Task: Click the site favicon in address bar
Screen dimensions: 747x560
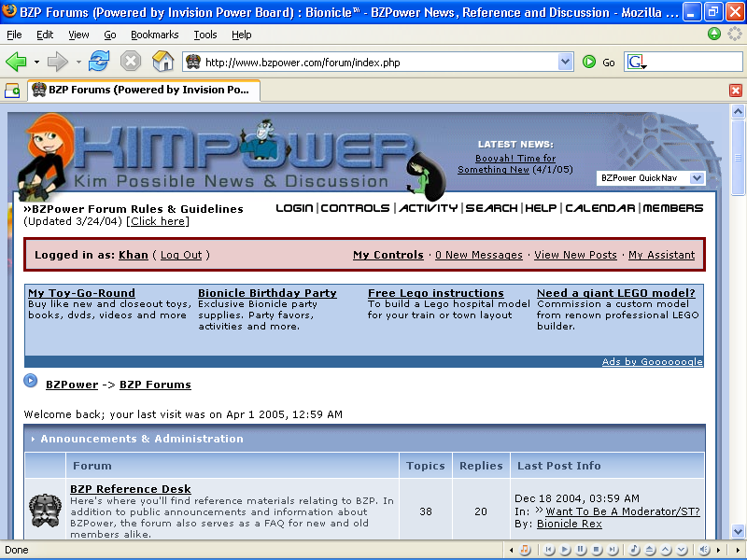Action: pyautogui.click(x=193, y=62)
